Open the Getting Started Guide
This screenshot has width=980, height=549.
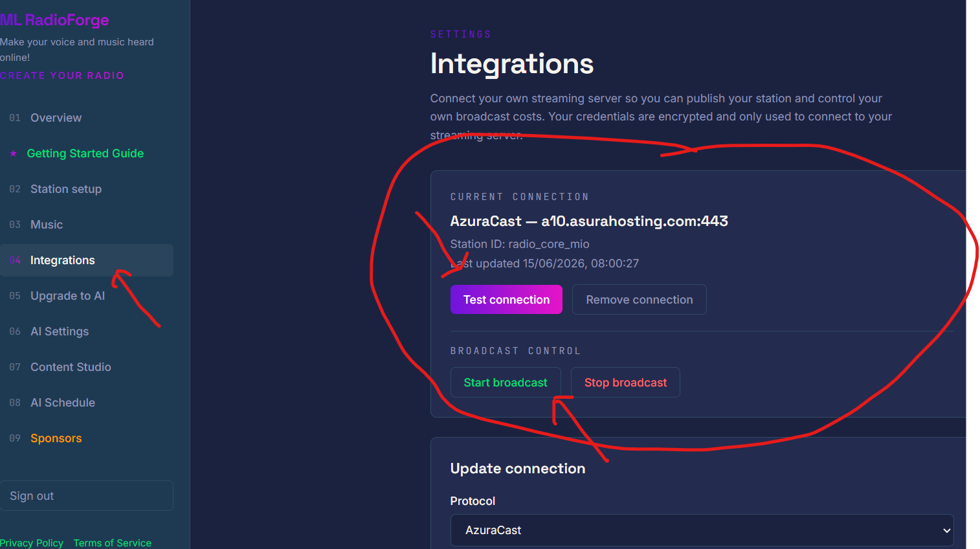[87, 153]
